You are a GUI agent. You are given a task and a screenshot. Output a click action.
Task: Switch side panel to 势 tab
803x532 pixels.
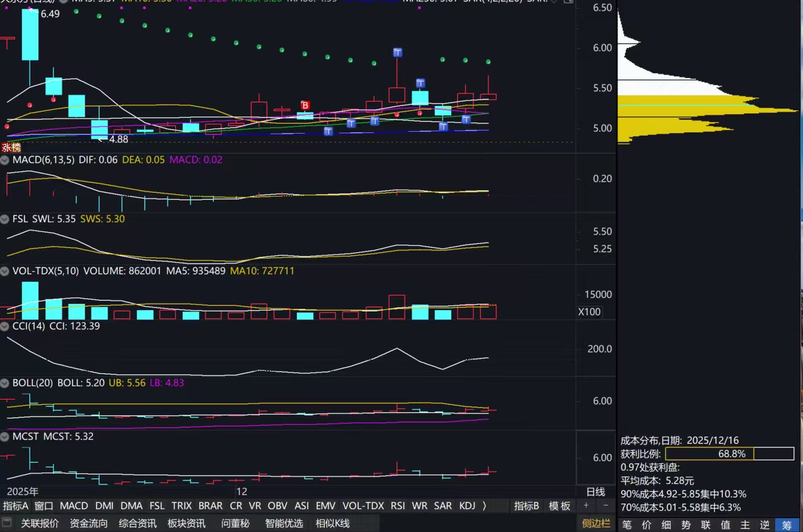(x=686, y=524)
